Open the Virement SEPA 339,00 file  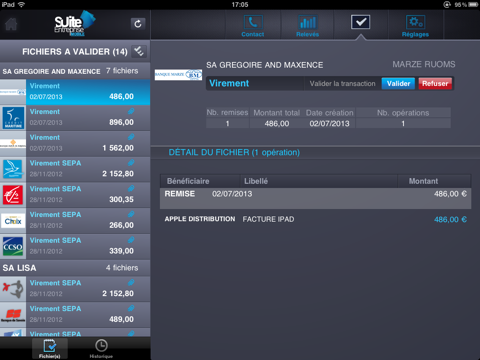75,246
